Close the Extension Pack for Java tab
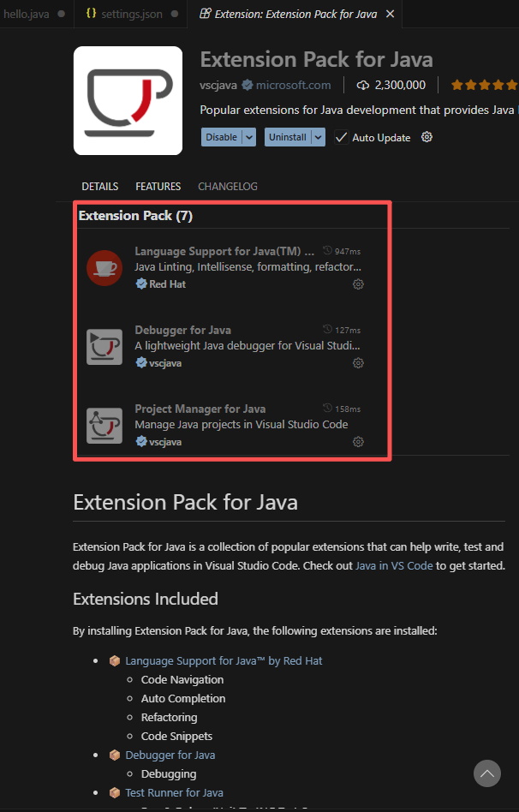Screen dimensions: 519x812 [x=390, y=14]
